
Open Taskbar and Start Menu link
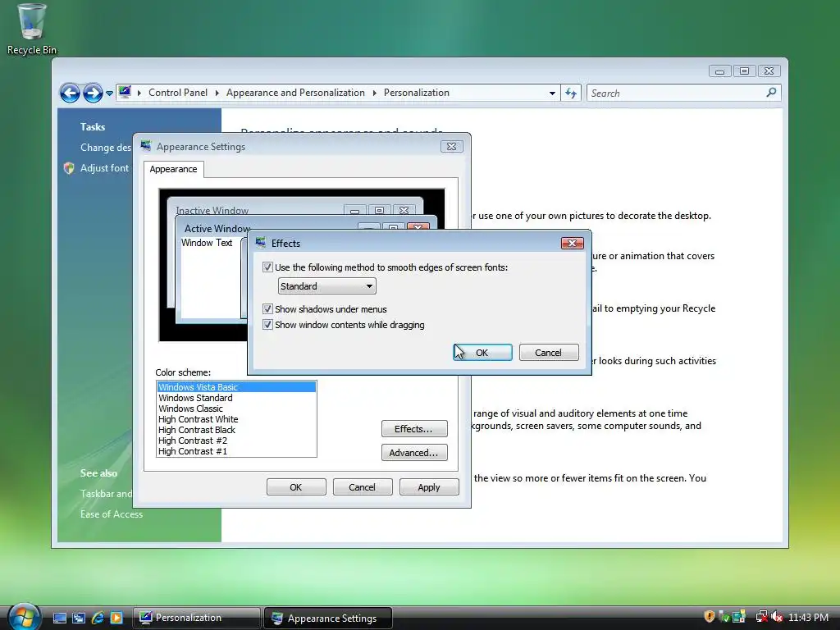(x=106, y=494)
